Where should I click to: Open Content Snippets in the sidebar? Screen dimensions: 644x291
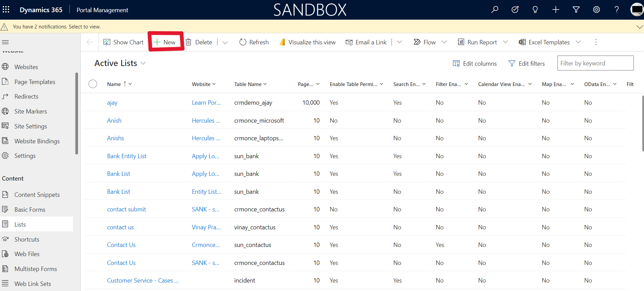coord(37,195)
